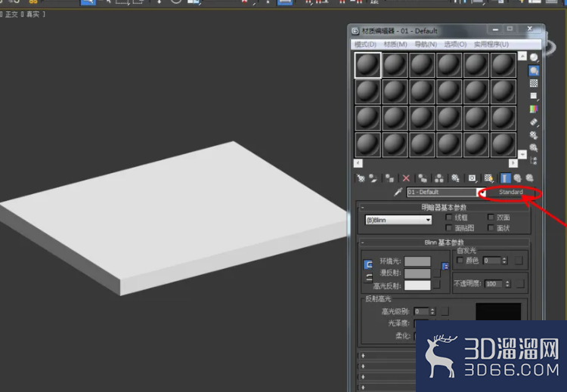Enable the 自发光 颜色 checkbox
Viewport: 567px width, 392px height.
(x=460, y=260)
